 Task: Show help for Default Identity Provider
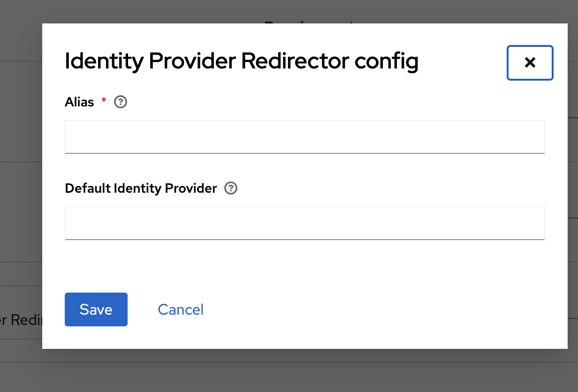pos(231,188)
